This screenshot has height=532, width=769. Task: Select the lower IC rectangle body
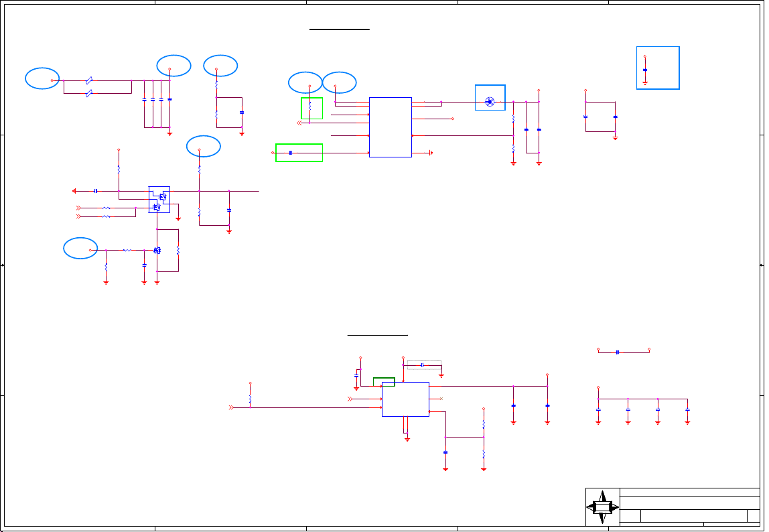coord(405,399)
